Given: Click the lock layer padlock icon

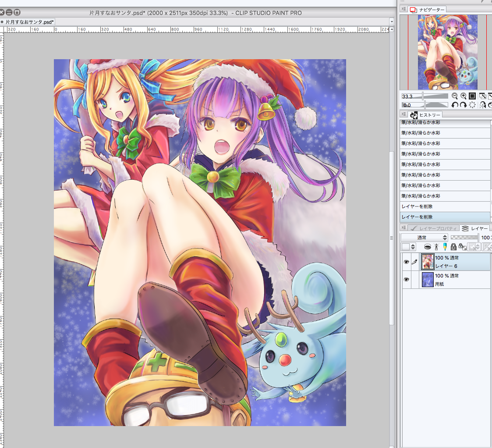Looking at the screenshot, I should click(x=453, y=247).
